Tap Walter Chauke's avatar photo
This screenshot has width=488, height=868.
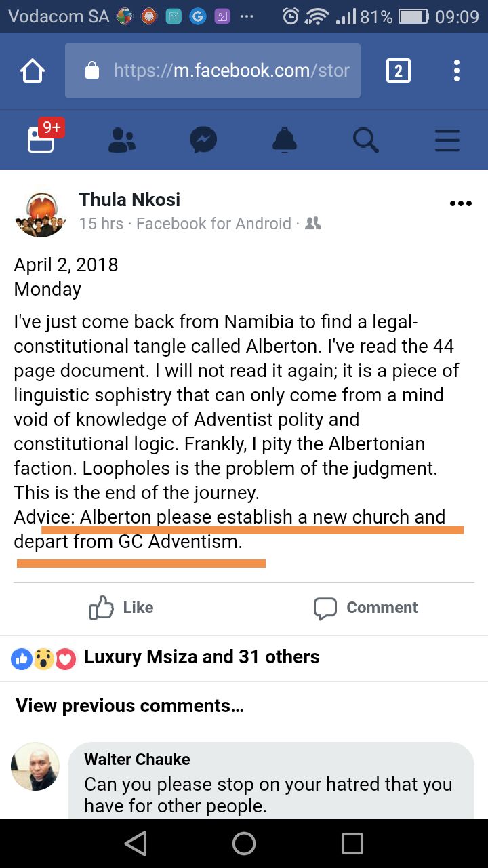(35, 766)
